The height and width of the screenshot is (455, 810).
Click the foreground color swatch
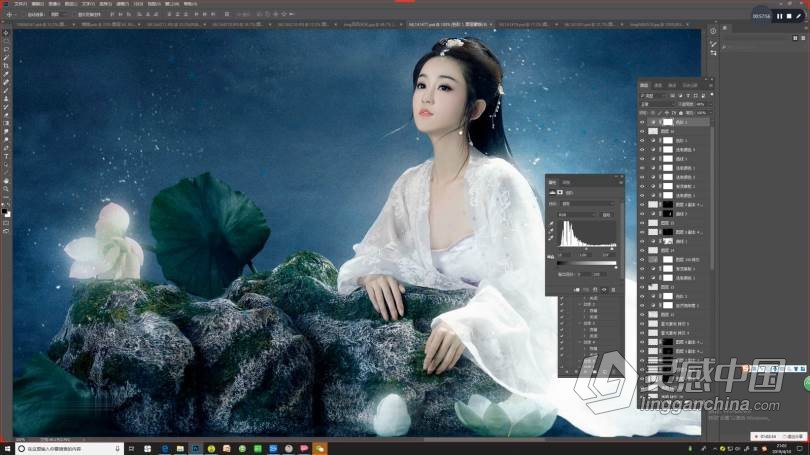tap(5, 211)
